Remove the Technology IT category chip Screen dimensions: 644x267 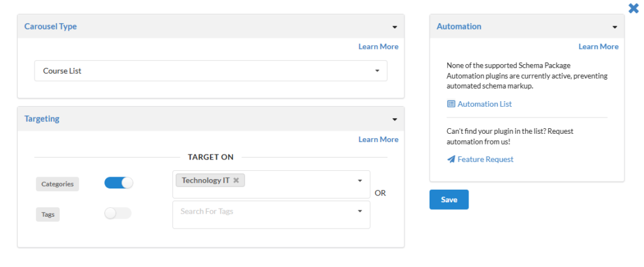pos(236,180)
